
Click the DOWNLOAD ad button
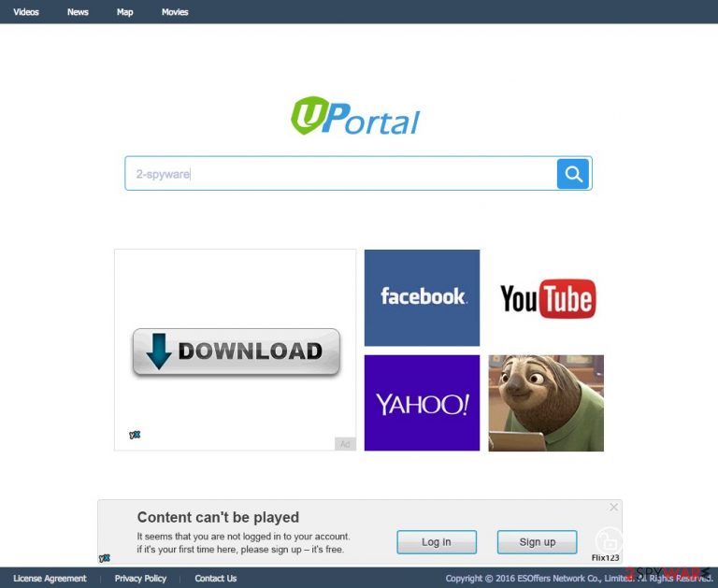click(237, 351)
